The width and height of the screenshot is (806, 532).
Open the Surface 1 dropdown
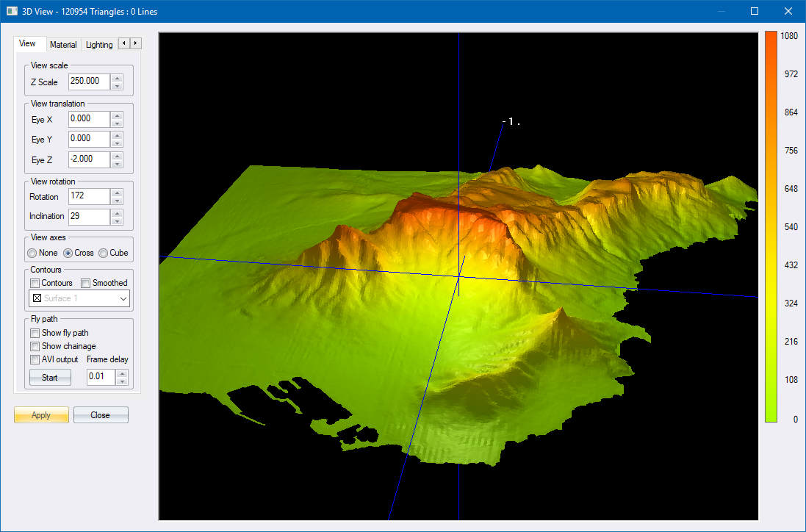123,298
